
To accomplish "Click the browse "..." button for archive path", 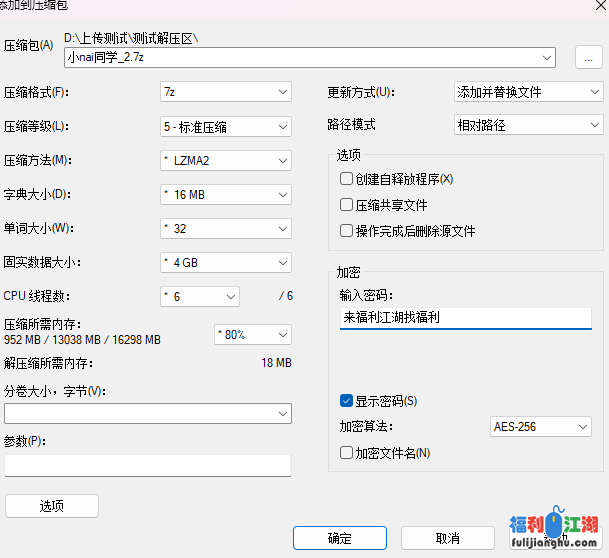I will pos(588,58).
